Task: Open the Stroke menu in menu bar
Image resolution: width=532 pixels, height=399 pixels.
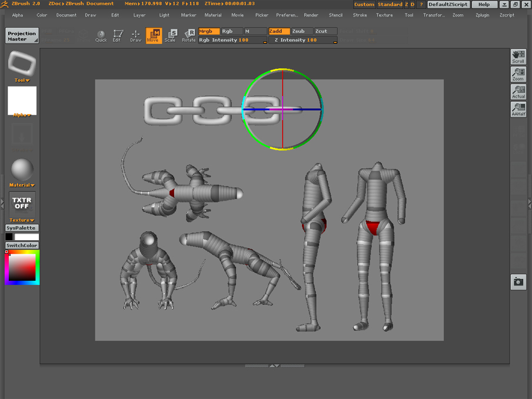Action: pyautogui.click(x=360, y=15)
